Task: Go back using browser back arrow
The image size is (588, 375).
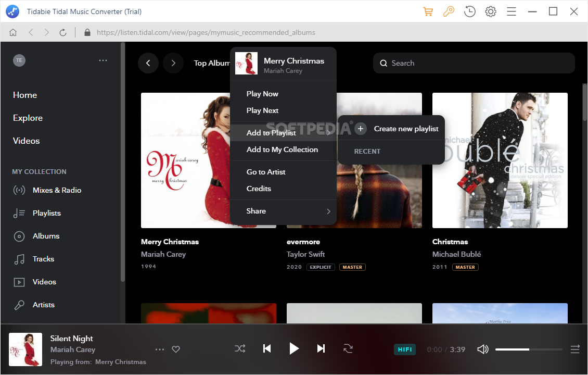Action: click(x=31, y=32)
